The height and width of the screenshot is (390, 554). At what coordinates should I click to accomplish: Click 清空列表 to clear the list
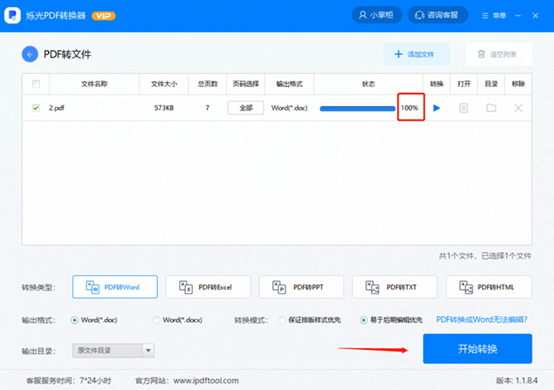[x=499, y=54]
